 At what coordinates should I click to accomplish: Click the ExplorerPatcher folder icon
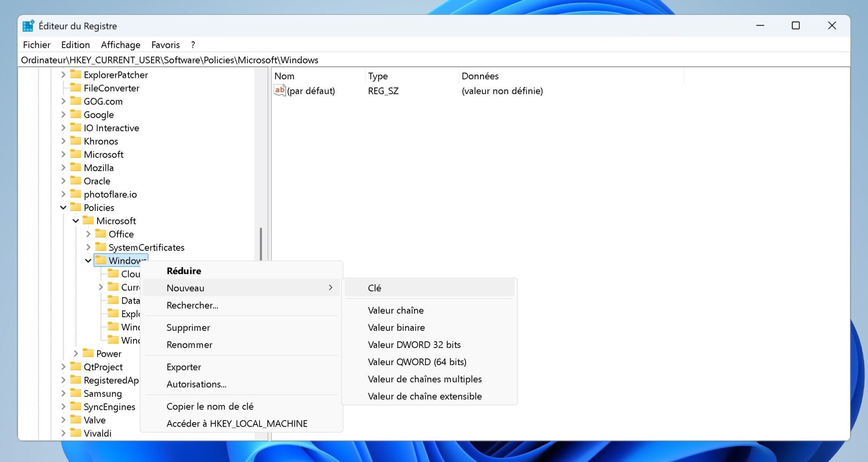75,74
